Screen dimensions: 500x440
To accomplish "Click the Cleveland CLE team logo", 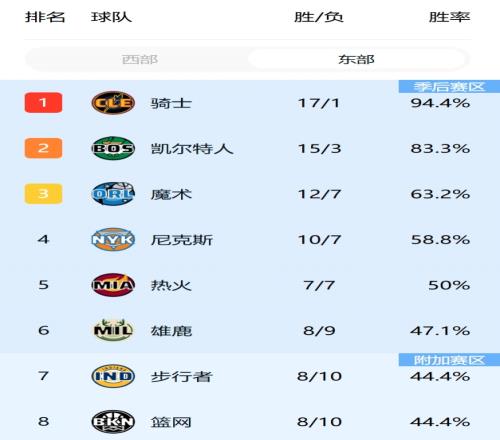I will [113, 103].
